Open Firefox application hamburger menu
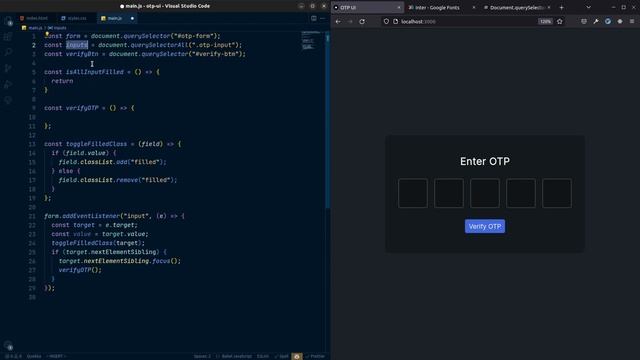This screenshot has width=640, height=360. click(632, 22)
